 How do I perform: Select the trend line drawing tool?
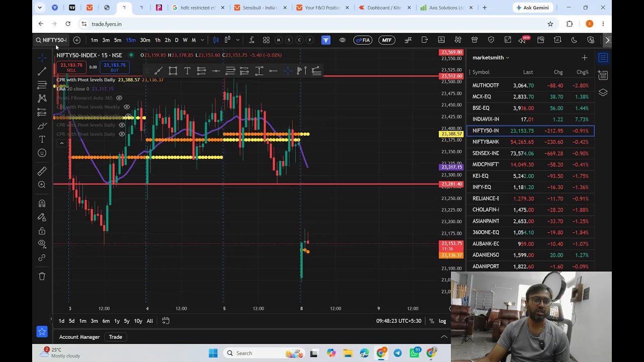[42, 71]
